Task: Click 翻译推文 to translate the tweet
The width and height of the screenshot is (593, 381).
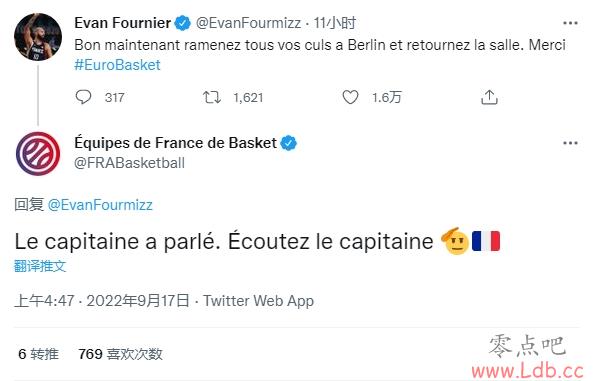Action: (40, 266)
